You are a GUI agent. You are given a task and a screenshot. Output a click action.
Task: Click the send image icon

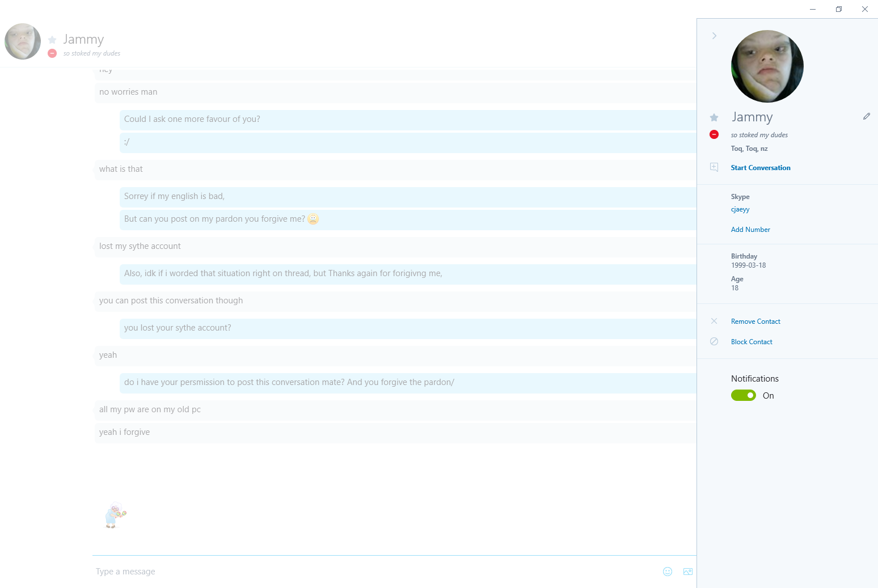click(688, 572)
